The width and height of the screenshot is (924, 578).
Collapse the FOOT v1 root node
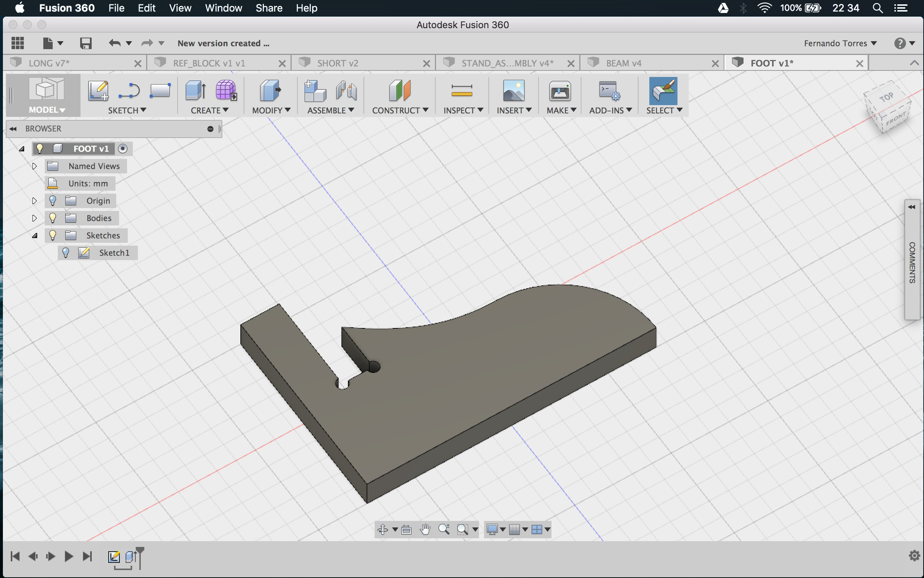click(x=22, y=149)
